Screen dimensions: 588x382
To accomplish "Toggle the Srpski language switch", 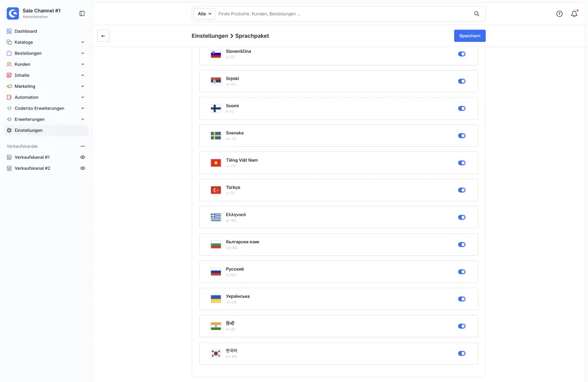I will click(462, 81).
